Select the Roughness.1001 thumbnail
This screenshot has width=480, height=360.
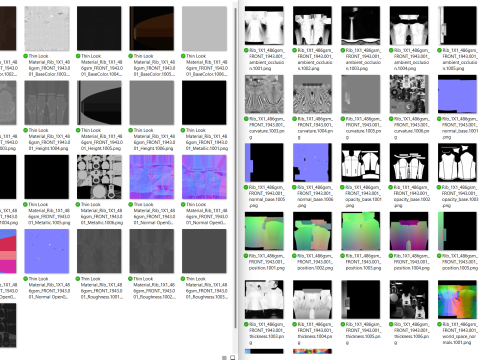tap(99, 251)
